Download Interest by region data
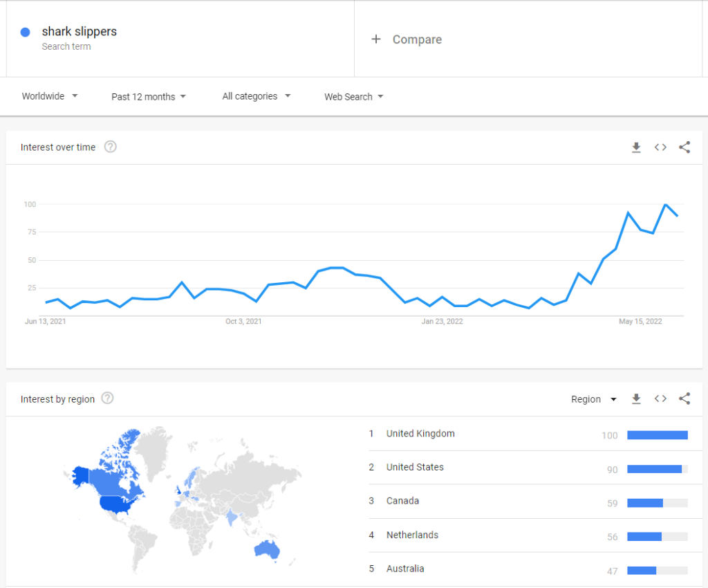This screenshot has width=708, height=588. 636,398
